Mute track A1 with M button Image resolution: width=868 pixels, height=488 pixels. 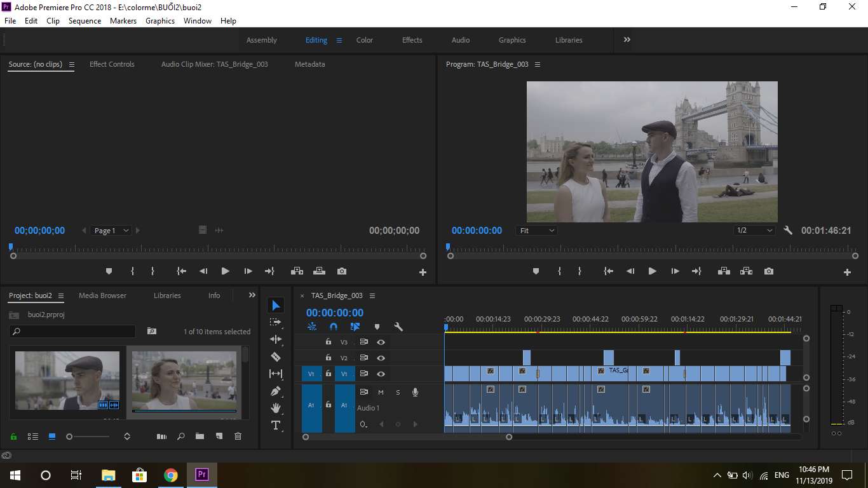(x=381, y=392)
